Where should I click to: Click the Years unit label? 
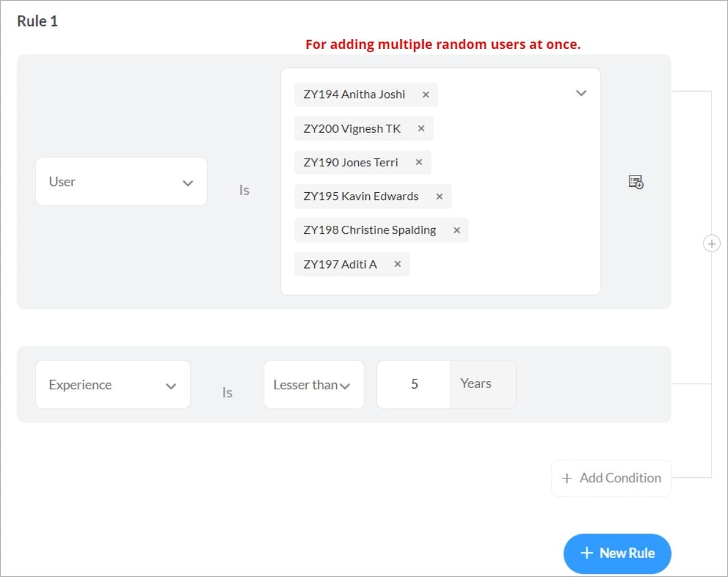tap(476, 384)
